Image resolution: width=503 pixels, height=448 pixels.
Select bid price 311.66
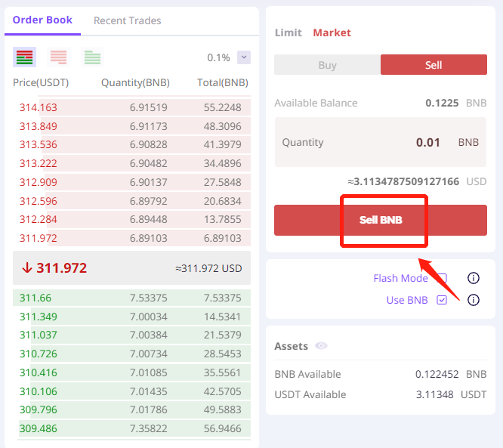pyautogui.click(x=35, y=298)
